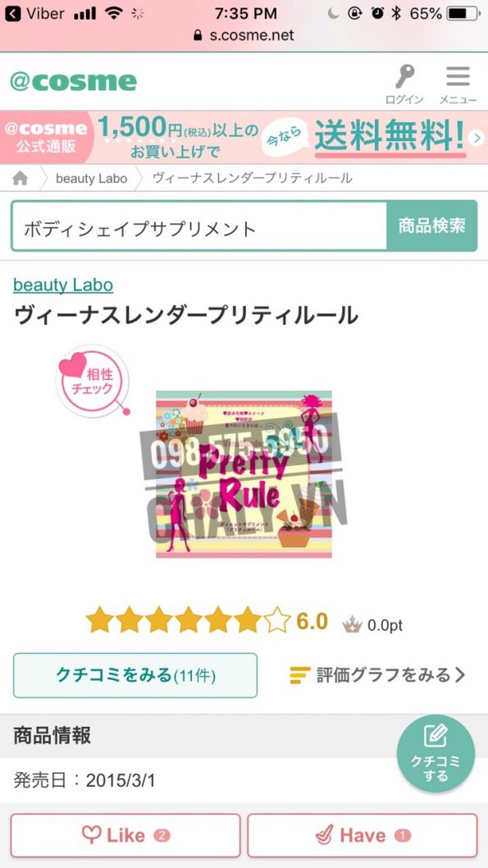
Task: Select product name breadcrumb item
Action: pyautogui.click(x=252, y=178)
